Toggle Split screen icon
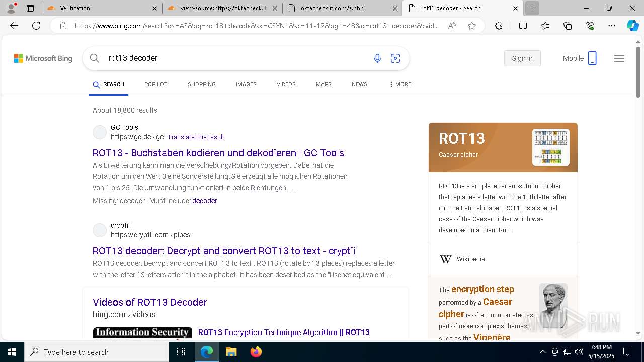This screenshot has height=362, width=644. [x=523, y=26]
